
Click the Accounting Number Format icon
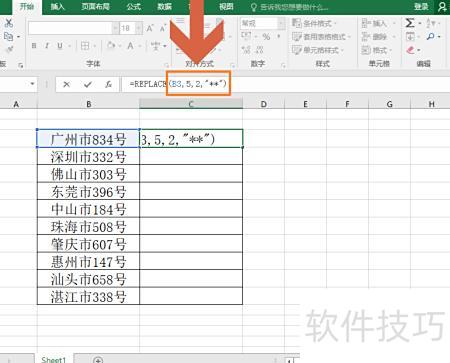pyautogui.click(x=246, y=36)
